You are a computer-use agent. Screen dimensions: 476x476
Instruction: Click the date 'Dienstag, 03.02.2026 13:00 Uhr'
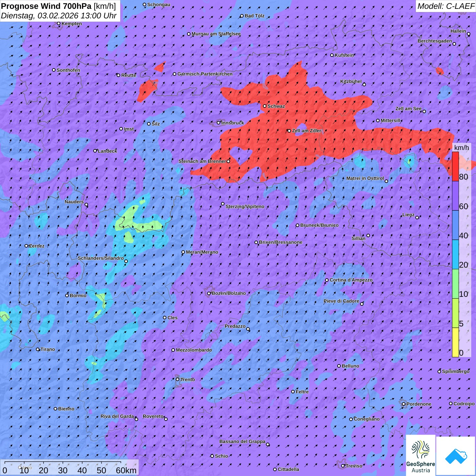59,16
